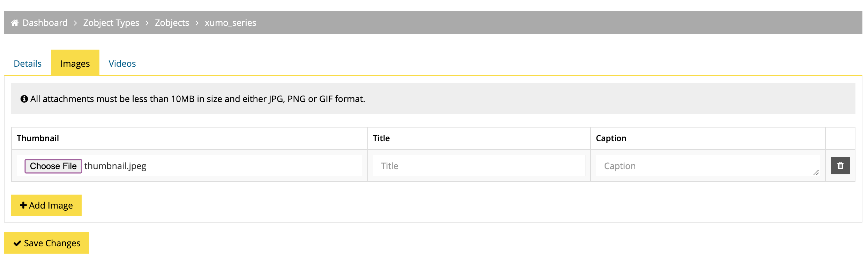Open xumo_series breadcrumb link
868x276 pixels.
[x=230, y=23]
